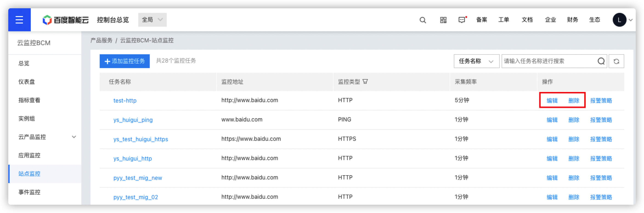Click the user avatar L
644x213 pixels.
pos(619,20)
